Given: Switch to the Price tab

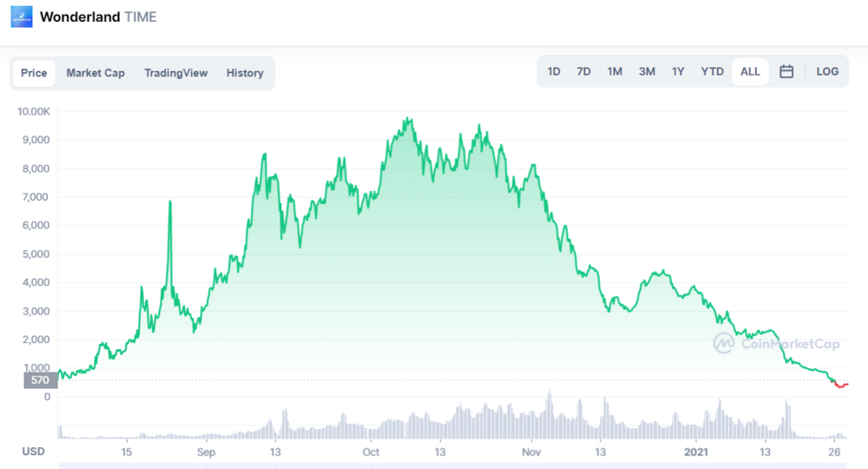Looking at the screenshot, I should 34,73.
